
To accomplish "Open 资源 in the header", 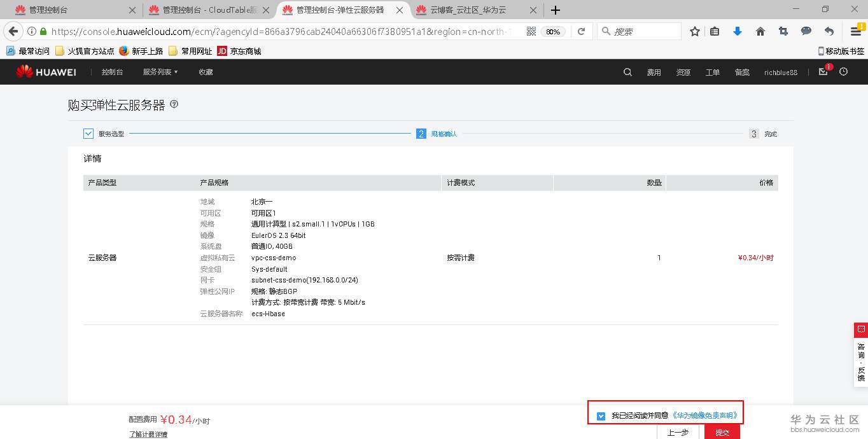I will coord(683,73).
